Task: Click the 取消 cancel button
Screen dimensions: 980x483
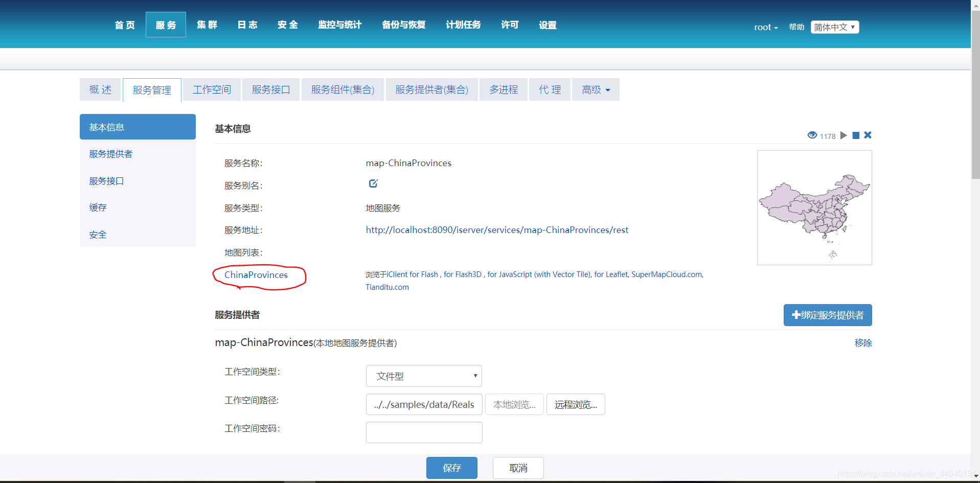Action: pos(518,468)
